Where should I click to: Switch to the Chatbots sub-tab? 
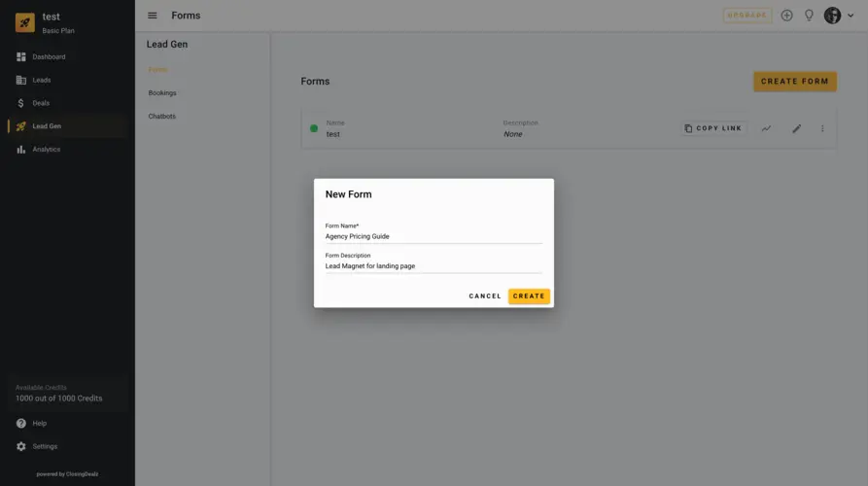pos(162,117)
